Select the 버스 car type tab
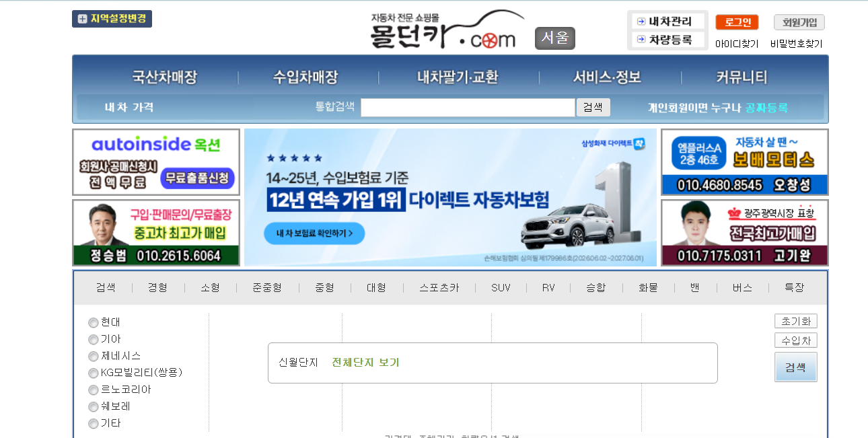The height and width of the screenshot is (438, 868). [742, 287]
